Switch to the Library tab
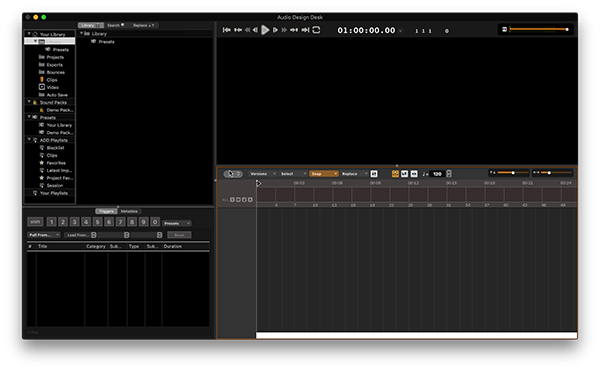The width and height of the screenshot is (600, 371). [91, 25]
